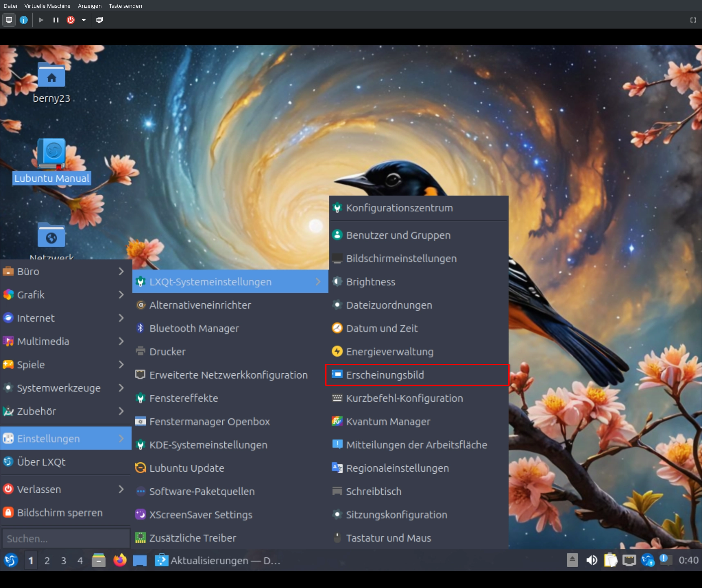Expand the Büro category

click(x=66, y=272)
